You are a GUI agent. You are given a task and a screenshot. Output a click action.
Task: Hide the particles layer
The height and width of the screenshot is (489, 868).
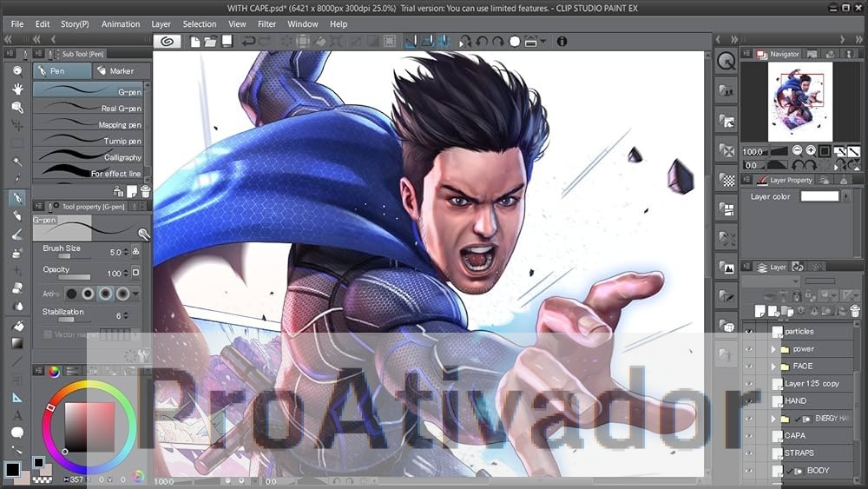tap(749, 331)
